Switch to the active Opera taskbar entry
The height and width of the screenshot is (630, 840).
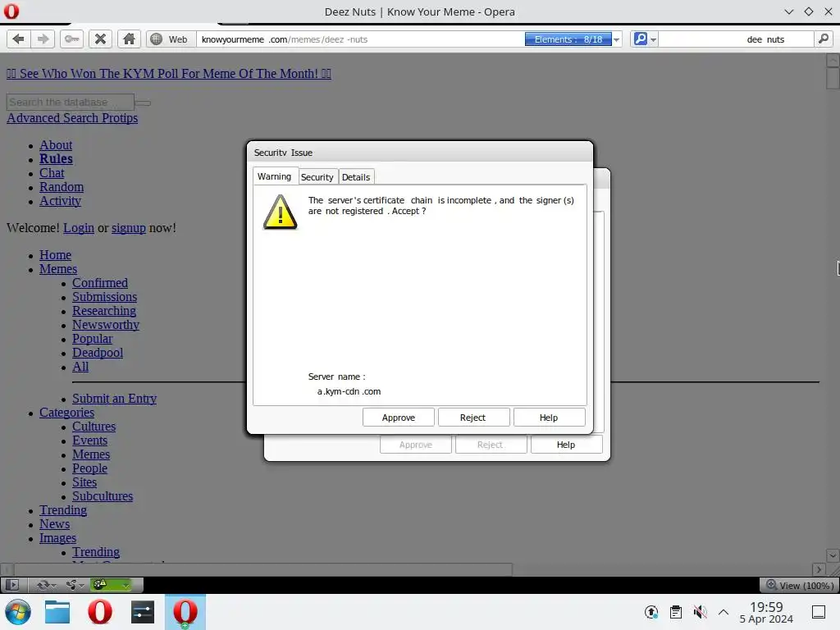(185, 612)
